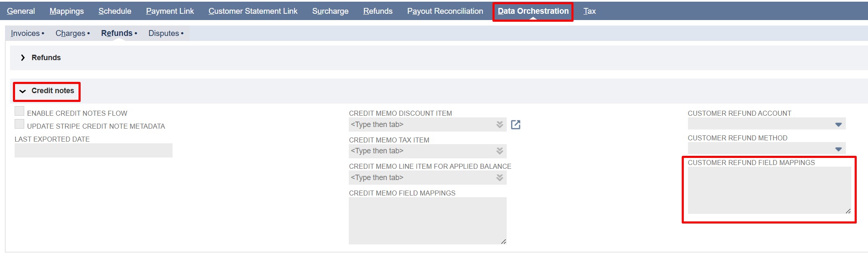The image size is (868, 254).
Task: Click resize handle of Customer Refund Field Mappings
Action: tap(848, 211)
